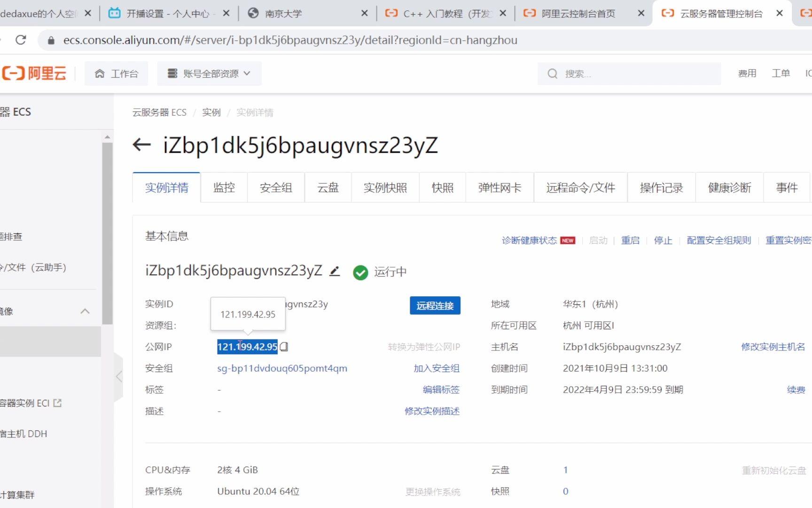Viewport: 812px width, 508px height.
Task: Click 修改实例描述 link
Action: [432, 411]
